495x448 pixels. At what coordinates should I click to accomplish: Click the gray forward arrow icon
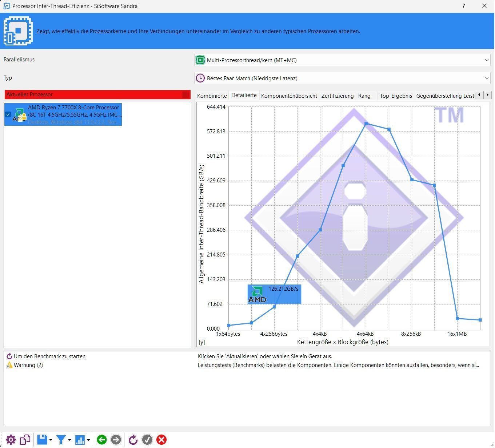[116, 440]
